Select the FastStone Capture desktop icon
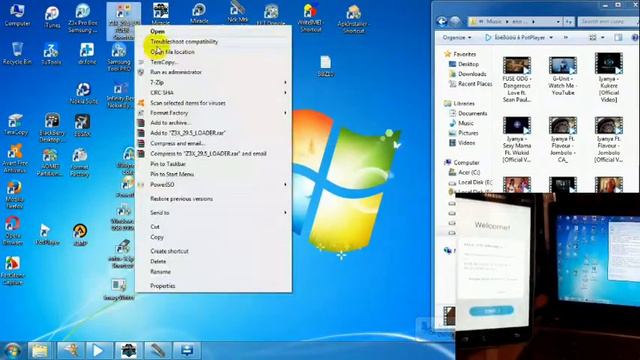Screen dimensions: 640x360 13,271
